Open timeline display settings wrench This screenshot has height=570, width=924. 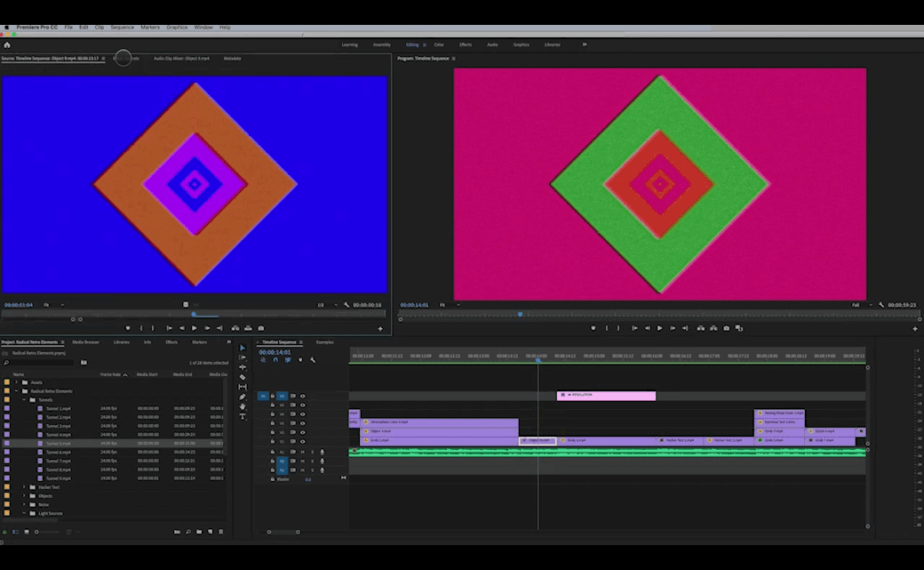(313, 360)
